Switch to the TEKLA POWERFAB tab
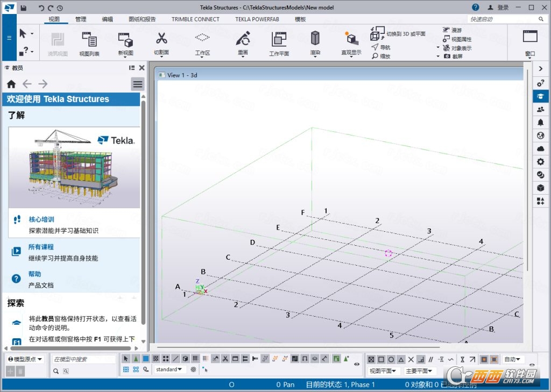551x392 pixels. pos(257,19)
